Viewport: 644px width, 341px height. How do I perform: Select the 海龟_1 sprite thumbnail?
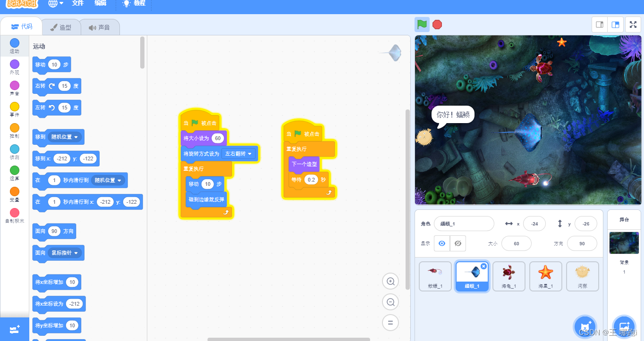[x=508, y=276]
